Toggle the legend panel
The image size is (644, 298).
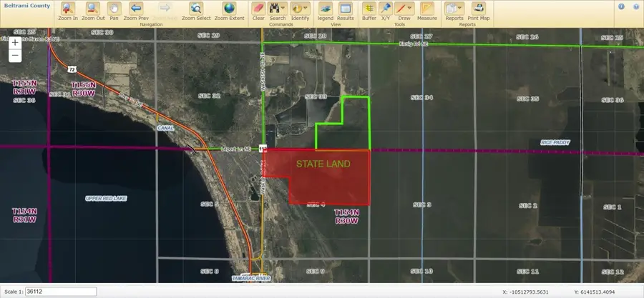[325, 10]
